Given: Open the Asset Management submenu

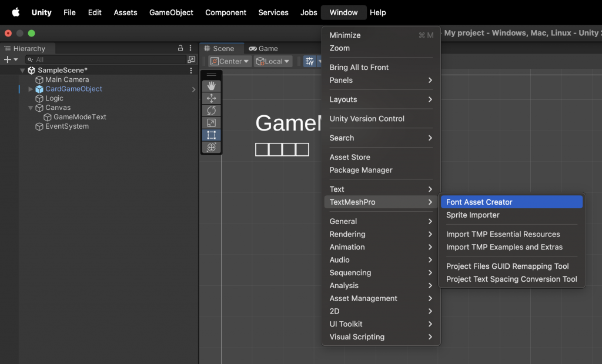Looking at the screenshot, I should 381,298.
